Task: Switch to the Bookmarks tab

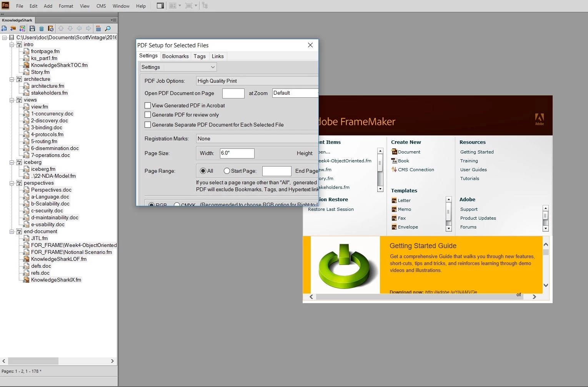Action: point(175,56)
